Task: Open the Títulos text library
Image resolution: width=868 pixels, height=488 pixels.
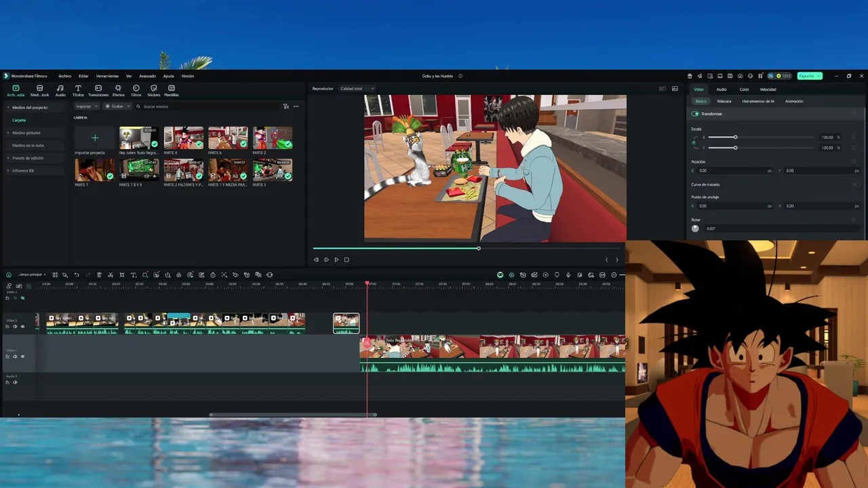Action: [78, 91]
